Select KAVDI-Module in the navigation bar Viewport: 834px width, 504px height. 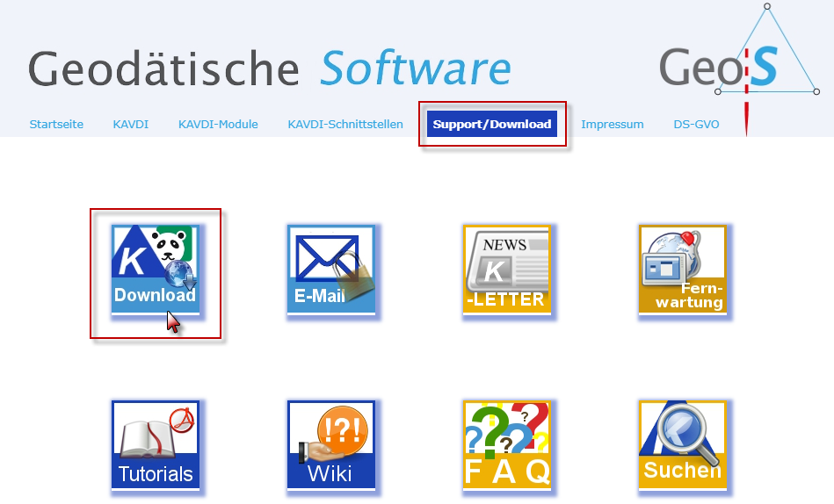tap(218, 125)
